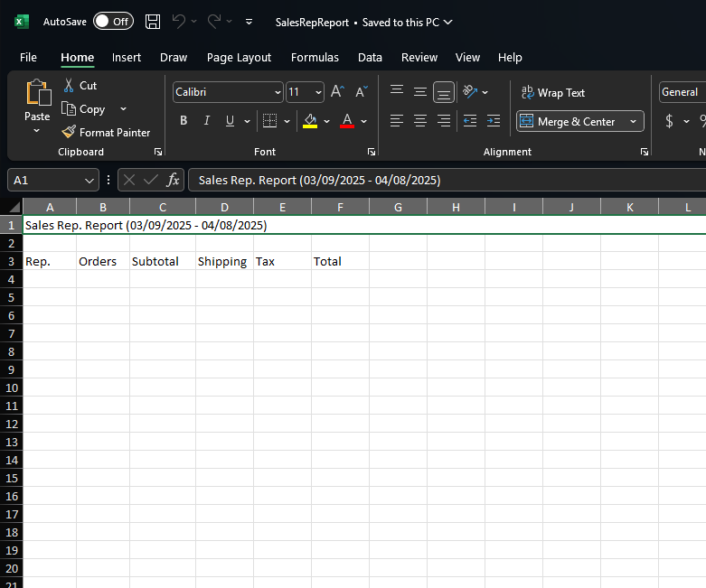Click the Insert Function fx icon
Viewport: 706px width, 588px height.
pos(173,180)
